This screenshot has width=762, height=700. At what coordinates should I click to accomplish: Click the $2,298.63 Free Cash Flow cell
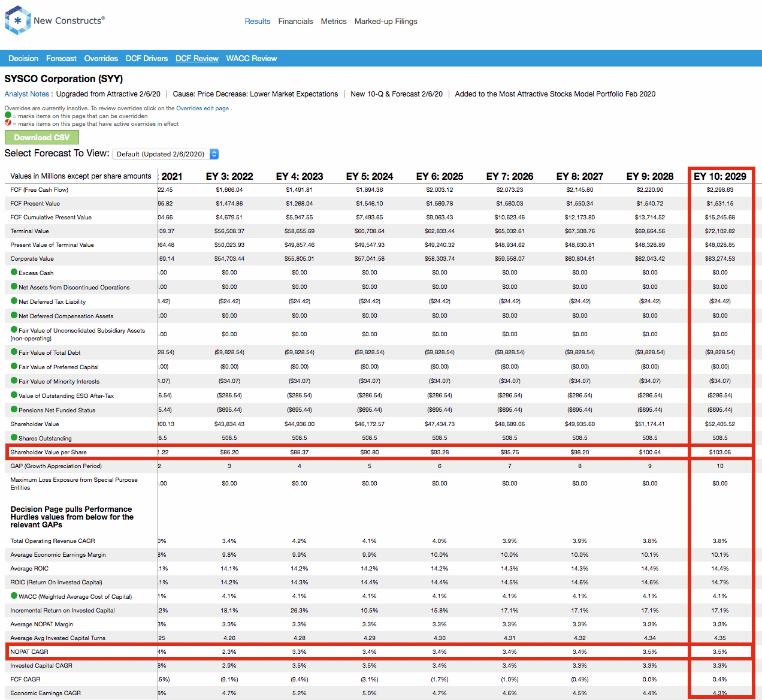coord(720,190)
